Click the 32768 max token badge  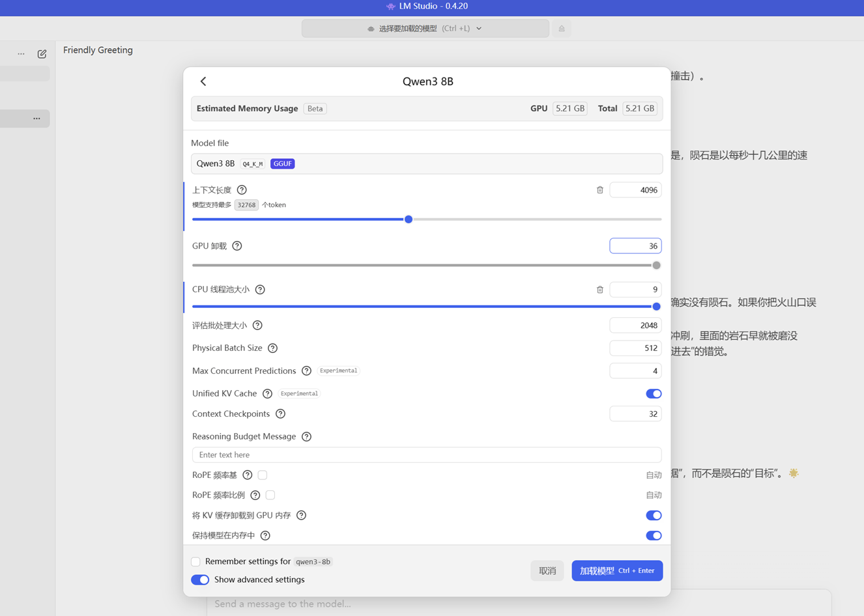point(246,205)
